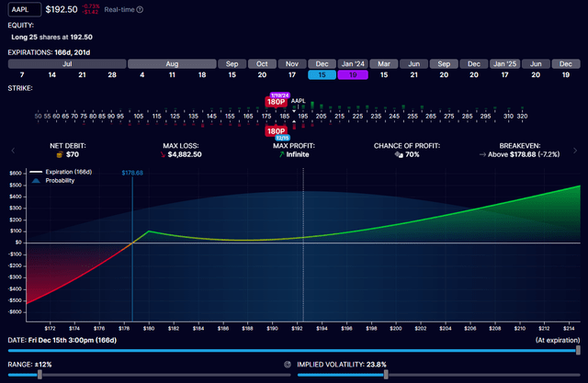Click the lower red 180P strike marker
The image size is (588, 383).
tap(276, 131)
